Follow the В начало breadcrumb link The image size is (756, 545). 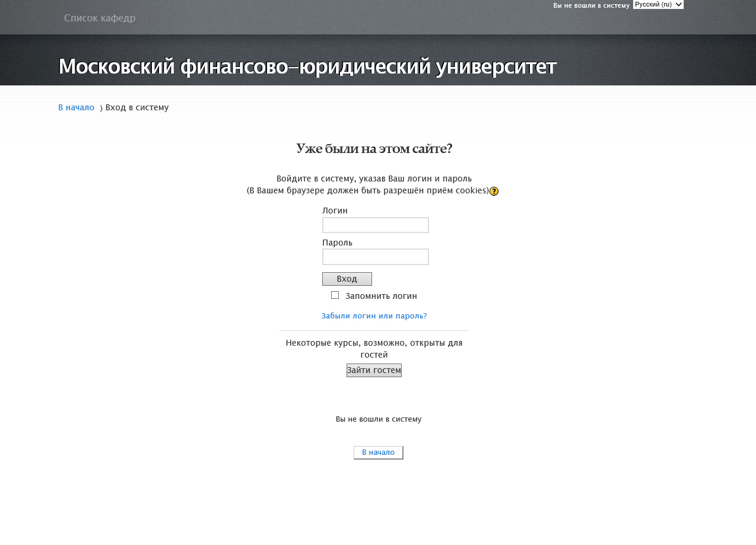point(76,107)
